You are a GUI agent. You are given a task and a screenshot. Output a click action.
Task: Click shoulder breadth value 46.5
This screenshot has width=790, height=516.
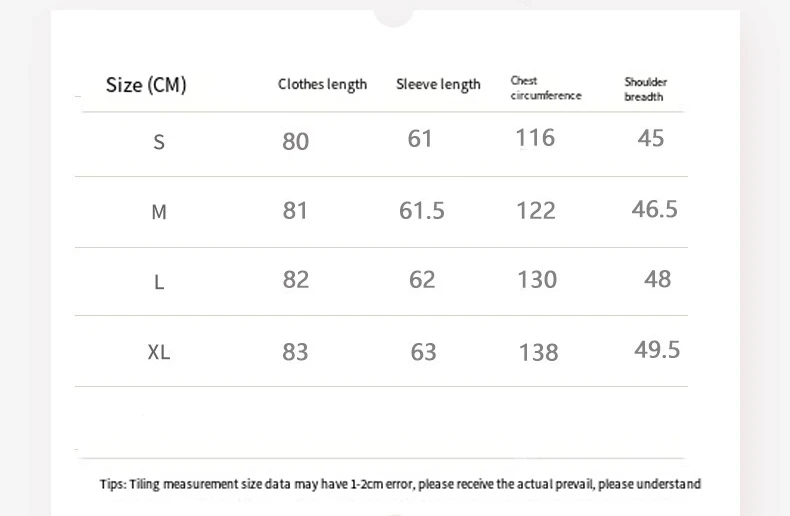[x=654, y=208]
